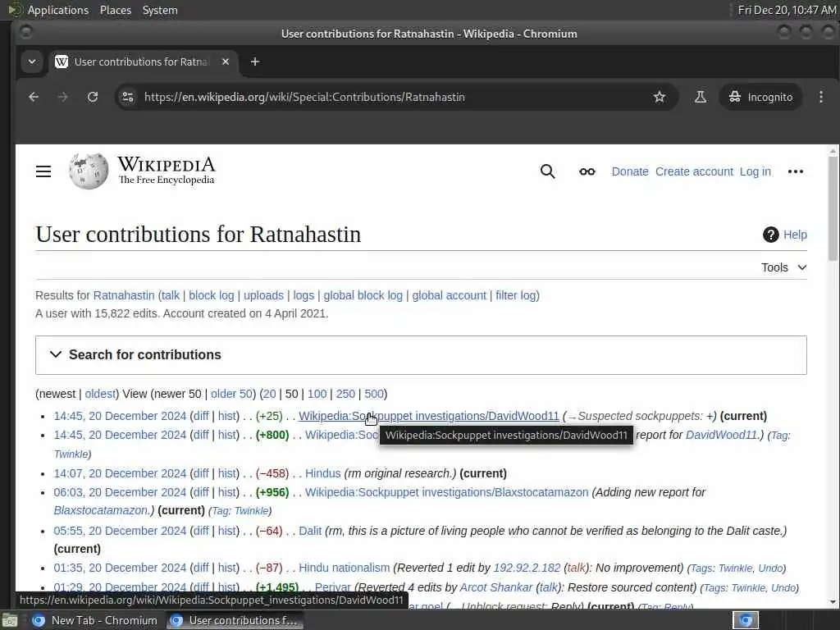Open the Dalit article link
The image size is (840, 630).
coord(309,531)
